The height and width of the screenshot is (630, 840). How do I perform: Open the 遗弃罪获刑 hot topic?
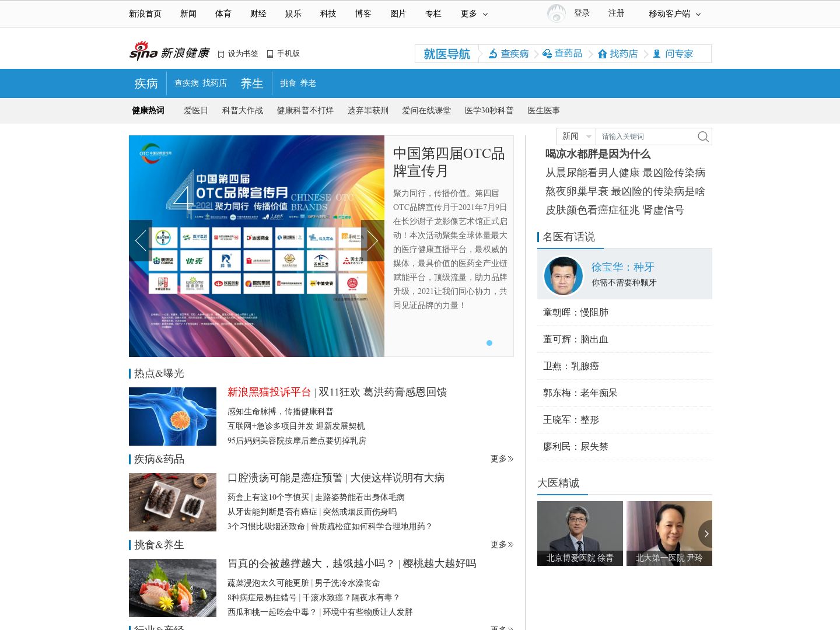(x=368, y=110)
